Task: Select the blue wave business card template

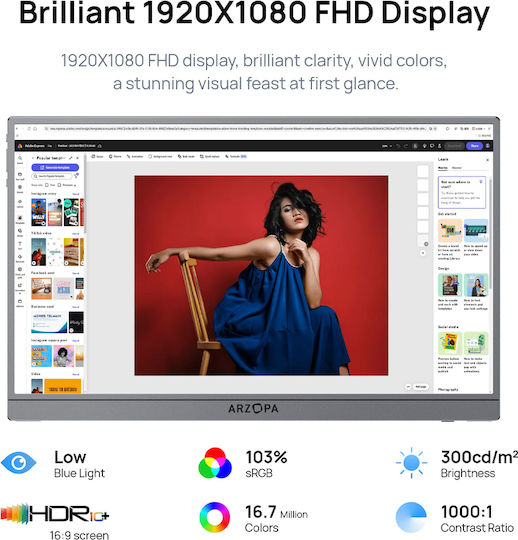Action: 49,322
